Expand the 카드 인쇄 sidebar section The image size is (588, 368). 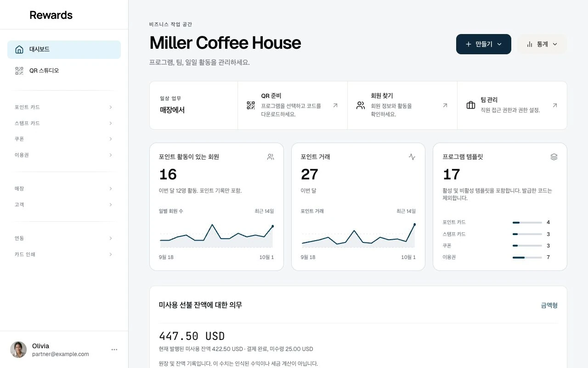pos(64,254)
